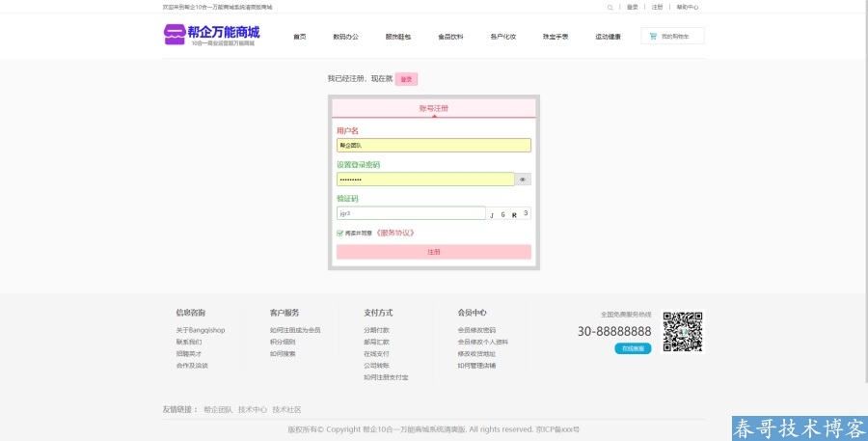This screenshot has height=441, width=868.
Task: Open 帮助中心 in the top bar
Action: (x=687, y=7)
